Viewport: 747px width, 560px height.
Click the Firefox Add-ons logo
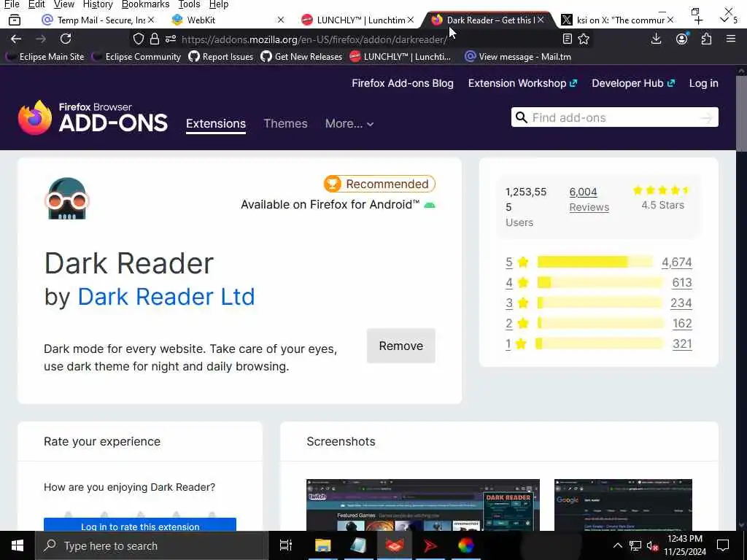pos(93,117)
